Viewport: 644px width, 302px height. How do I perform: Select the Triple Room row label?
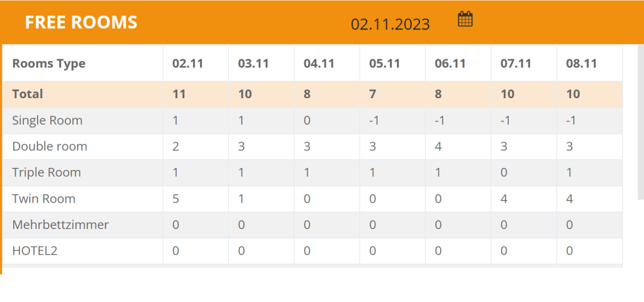(47, 172)
